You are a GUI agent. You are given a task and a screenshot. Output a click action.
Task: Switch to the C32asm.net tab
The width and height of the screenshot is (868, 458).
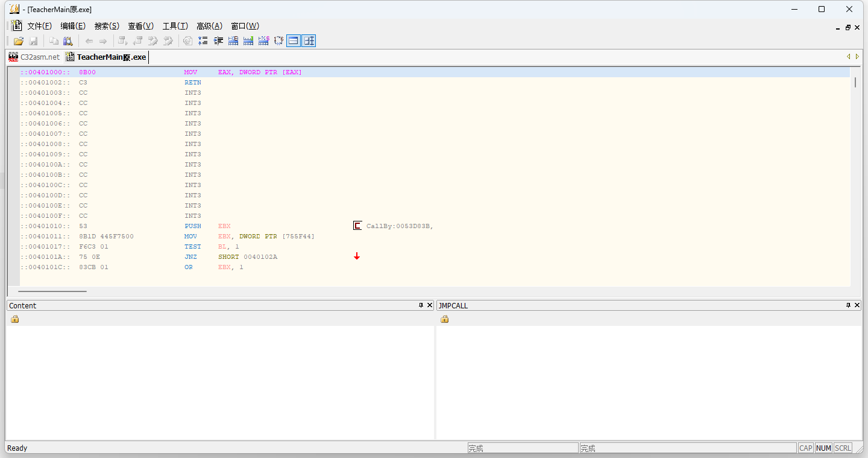34,57
